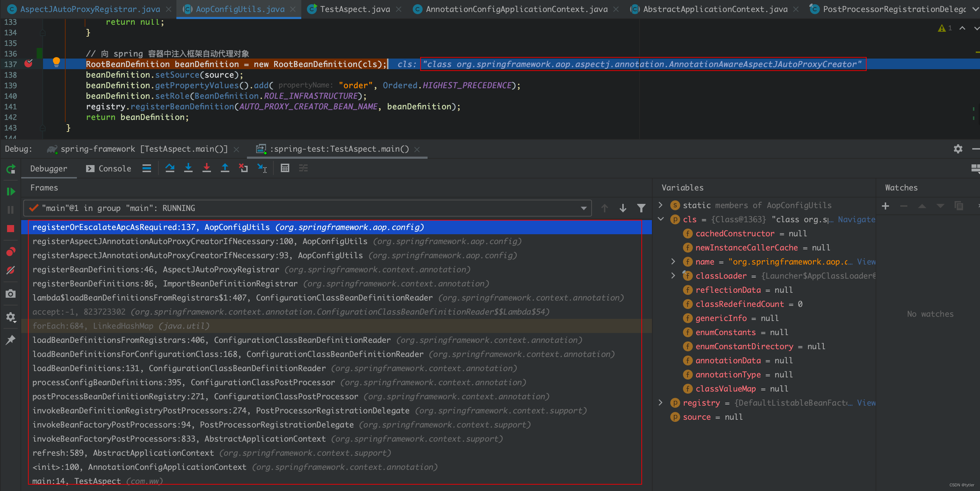Screen dimensions: 980x491
Task: Click the Step Out up-arrow icon
Action: click(x=225, y=168)
